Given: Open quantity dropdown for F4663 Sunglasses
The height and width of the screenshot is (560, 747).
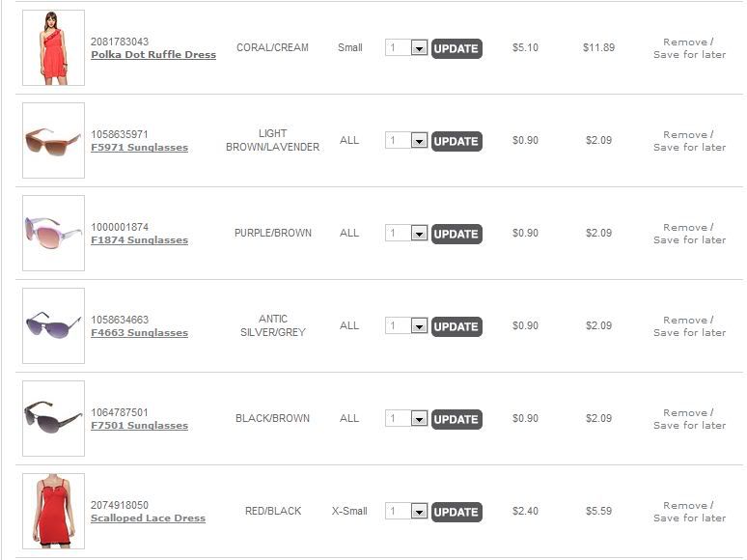Looking at the screenshot, I should pos(419,326).
